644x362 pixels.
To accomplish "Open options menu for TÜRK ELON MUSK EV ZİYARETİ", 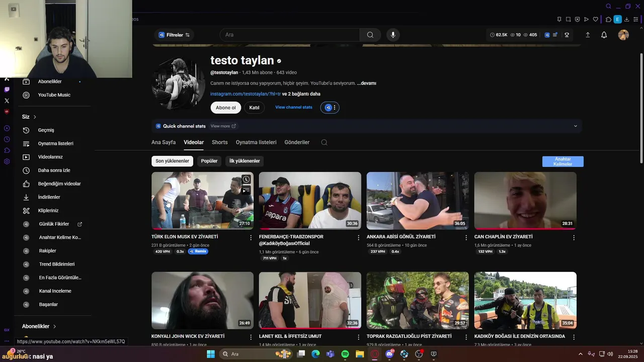I will 251,237.
